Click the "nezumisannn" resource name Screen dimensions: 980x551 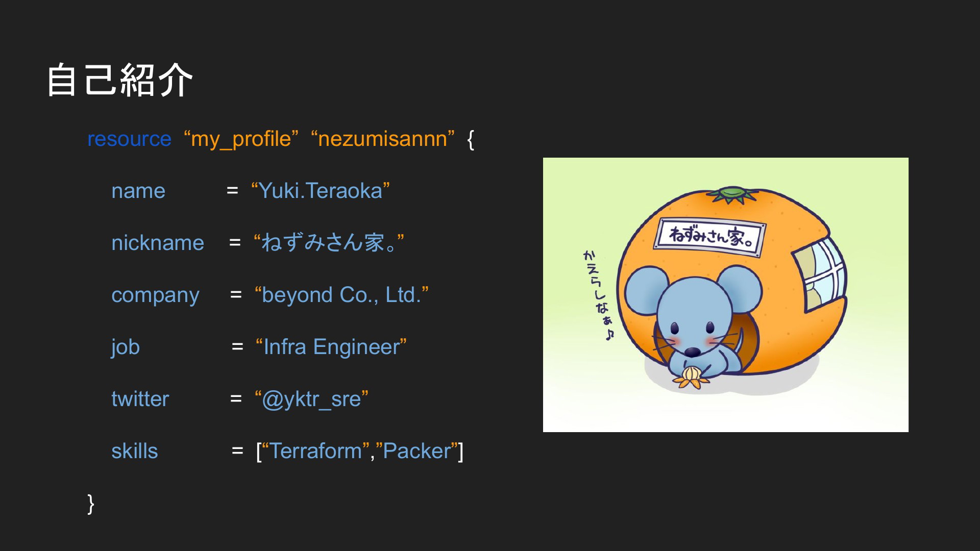tap(382, 139)
